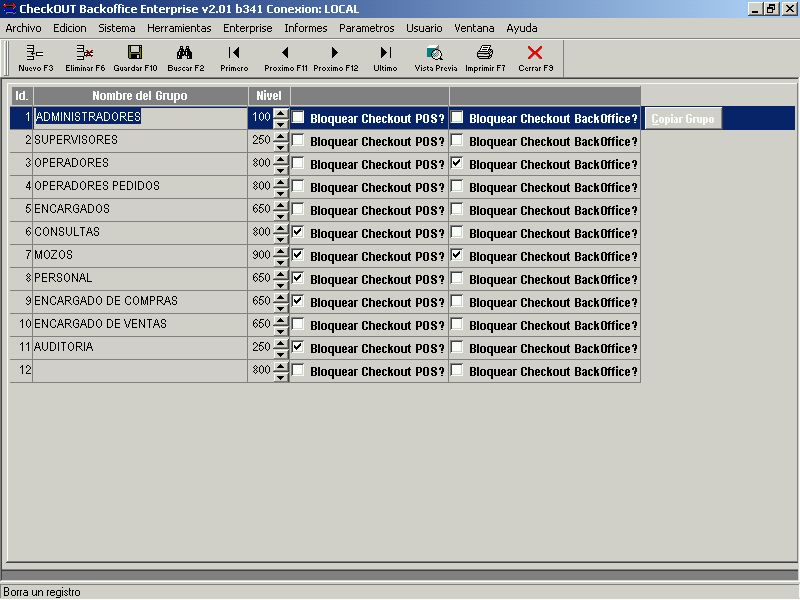Open the Parametros menu
The image size is (800, 600).
[x=367, y=28]
